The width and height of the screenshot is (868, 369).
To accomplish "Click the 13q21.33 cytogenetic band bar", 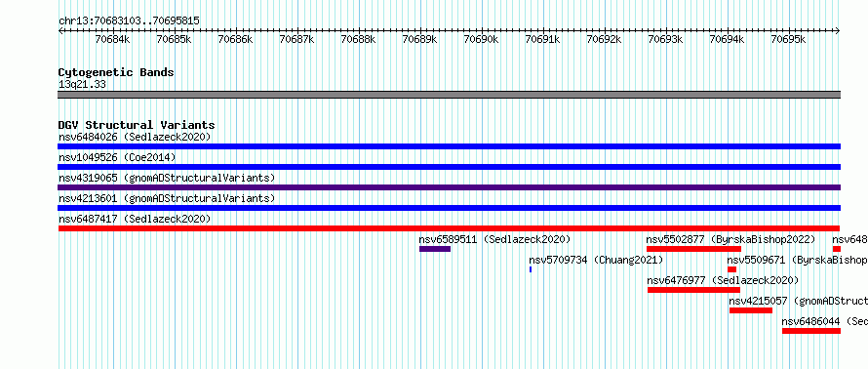I will point(449,95).
